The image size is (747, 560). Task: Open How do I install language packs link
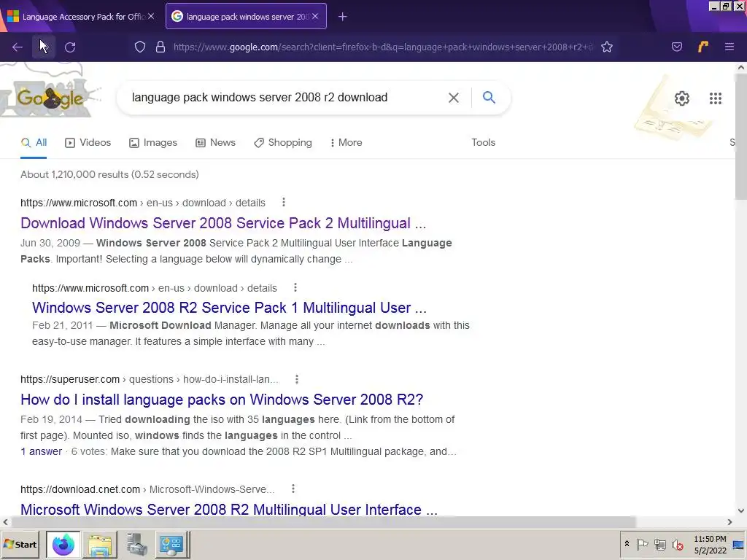coord(222,400)
